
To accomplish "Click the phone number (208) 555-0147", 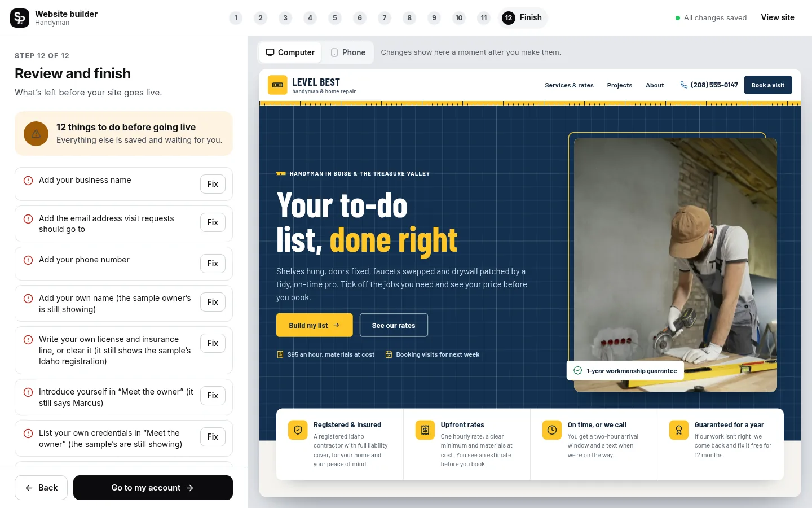I will point(709,85).
